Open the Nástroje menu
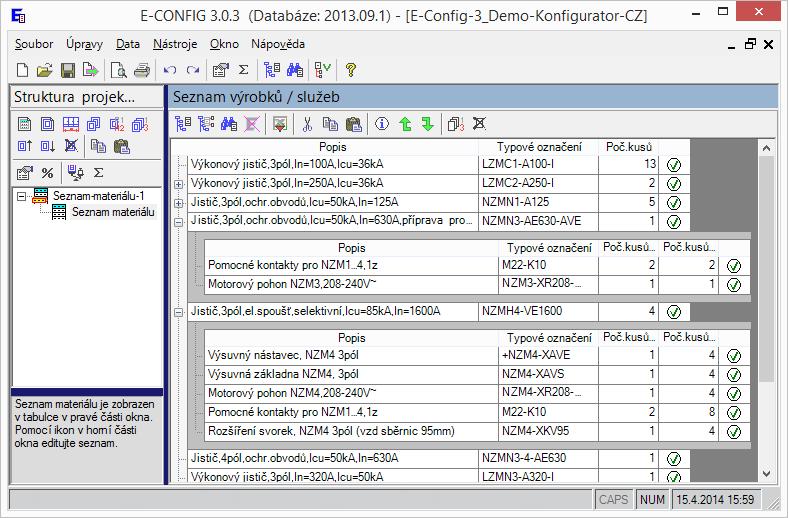 (x=175, y=44)
